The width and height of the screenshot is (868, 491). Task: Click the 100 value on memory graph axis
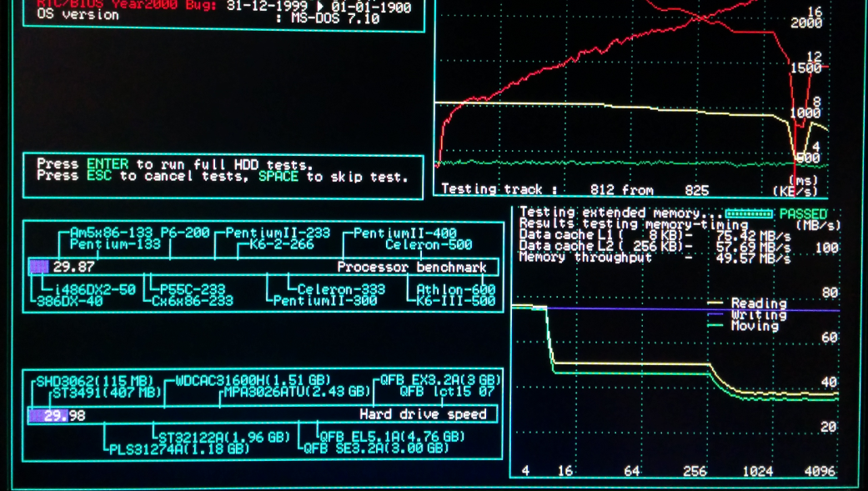pyautogui.click(x=827, y=248)
